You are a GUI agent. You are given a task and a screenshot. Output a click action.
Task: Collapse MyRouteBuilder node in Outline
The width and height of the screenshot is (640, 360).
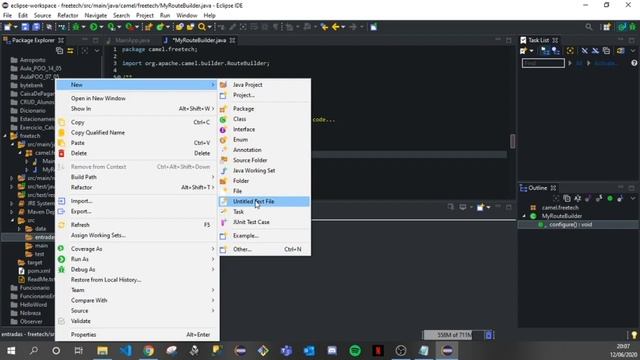[524, 216]
